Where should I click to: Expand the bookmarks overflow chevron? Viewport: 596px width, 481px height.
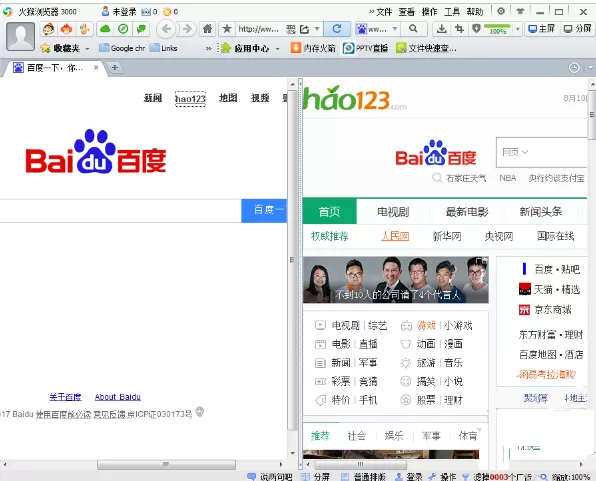(208, 48)
